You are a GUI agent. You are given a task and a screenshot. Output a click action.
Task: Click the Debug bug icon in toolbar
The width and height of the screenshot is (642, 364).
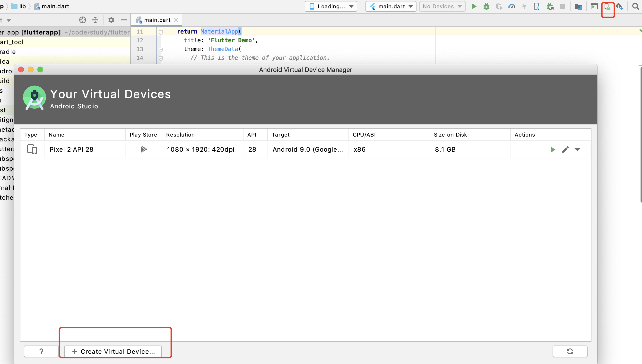click(x=486, y=6)
